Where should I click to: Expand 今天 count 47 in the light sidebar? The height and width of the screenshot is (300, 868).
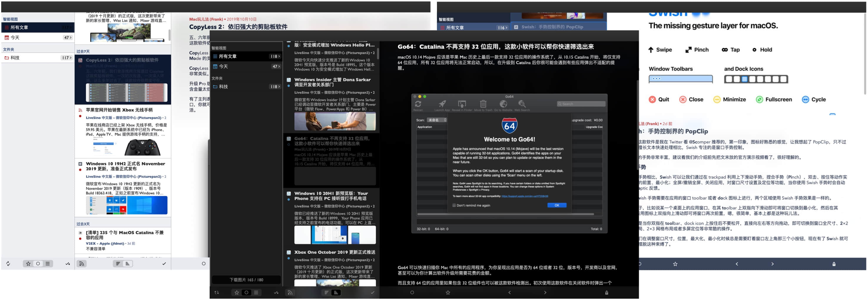click(x=68, y=37)
